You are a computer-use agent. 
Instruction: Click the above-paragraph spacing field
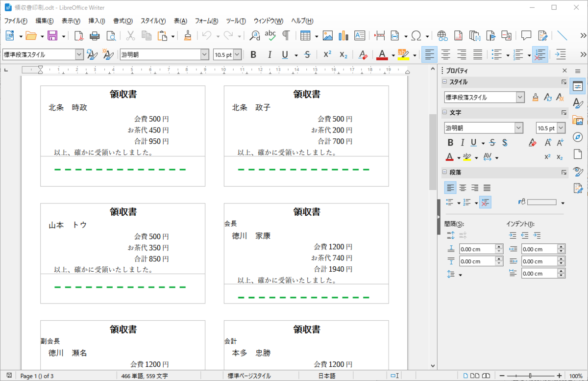pos(477,249)
